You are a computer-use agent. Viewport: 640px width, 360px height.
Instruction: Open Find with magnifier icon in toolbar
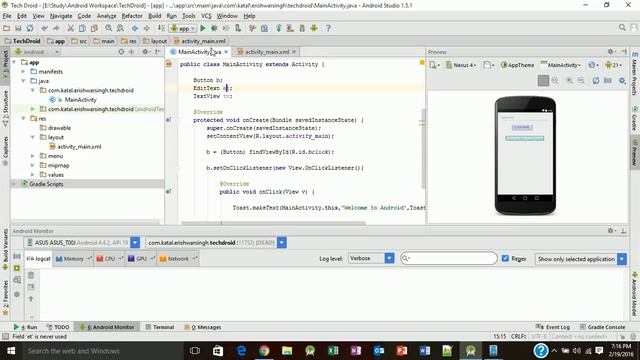click(x=109, y=28)
